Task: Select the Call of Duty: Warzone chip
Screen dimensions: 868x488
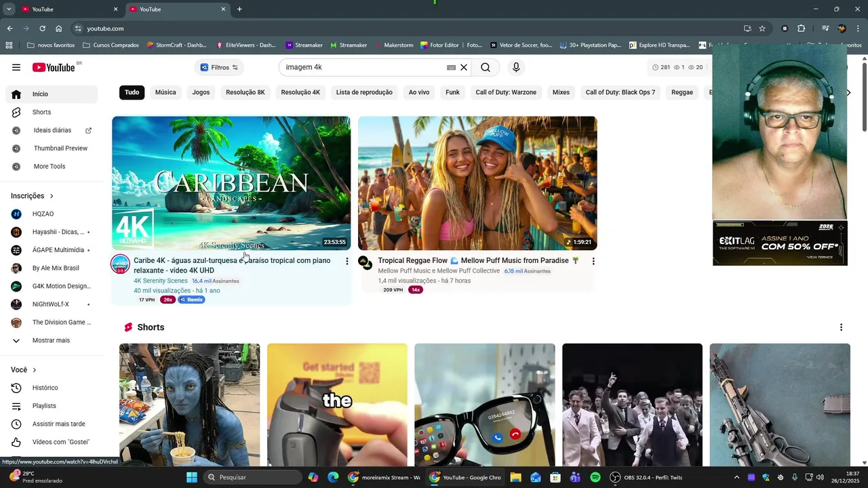Action: click(506, 92)
